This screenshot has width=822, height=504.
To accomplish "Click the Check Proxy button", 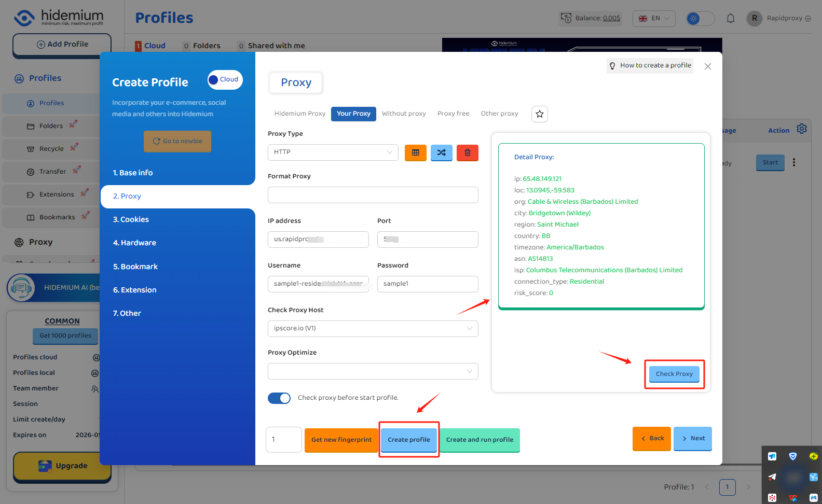I will tap(674, 374).
